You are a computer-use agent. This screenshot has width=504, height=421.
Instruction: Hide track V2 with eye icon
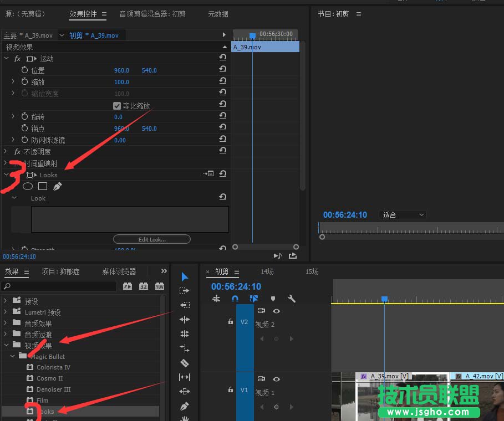[x=276, y=311]
